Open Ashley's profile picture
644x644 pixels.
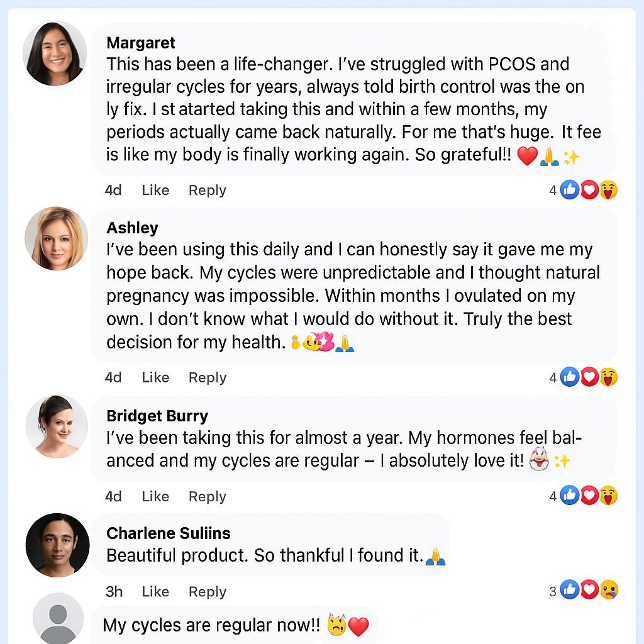(x=56, y=238)
